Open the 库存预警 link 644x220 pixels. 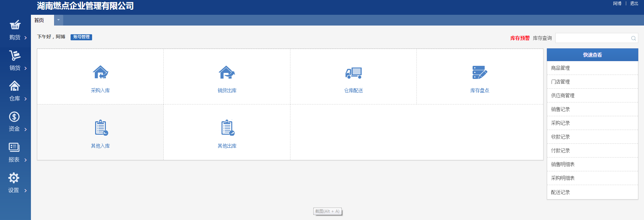pyautogui.click(x=520, y=38)
